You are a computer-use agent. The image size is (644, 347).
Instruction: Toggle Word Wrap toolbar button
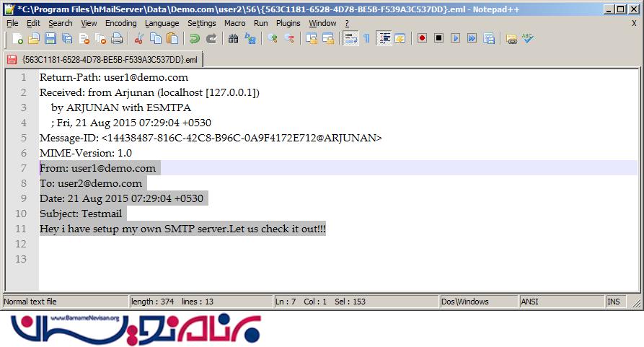point(350,39)
